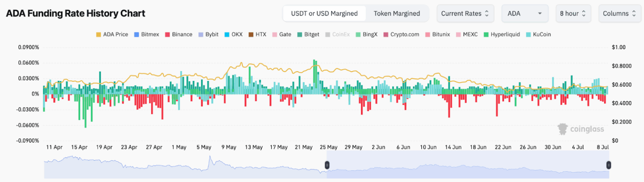Screen dimensions: 644x182
Task: Open the Columns chart type selector
Action: point(619,13)
